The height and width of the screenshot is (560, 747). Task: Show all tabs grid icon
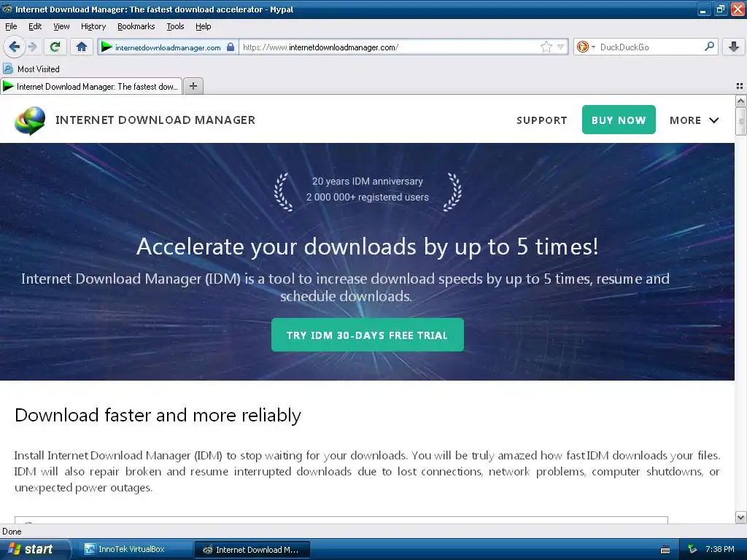pos(740,86)
